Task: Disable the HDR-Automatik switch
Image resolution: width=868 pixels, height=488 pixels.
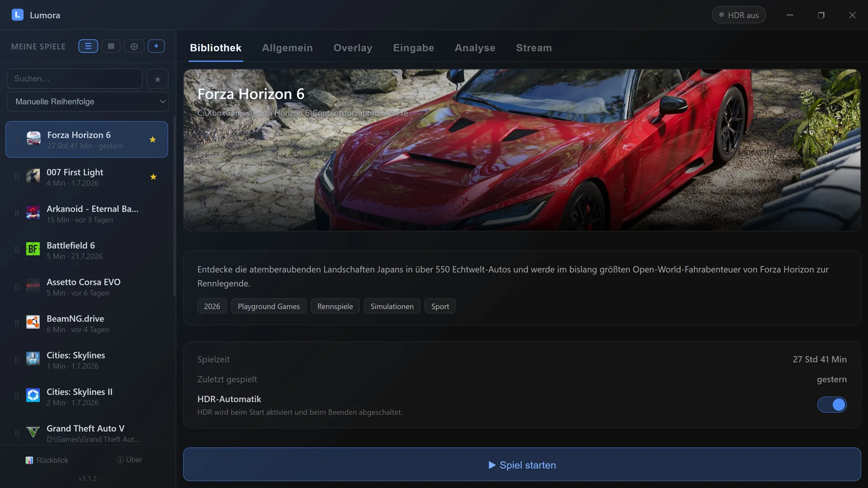Action: pyautogui.click(x=832, y=404)
